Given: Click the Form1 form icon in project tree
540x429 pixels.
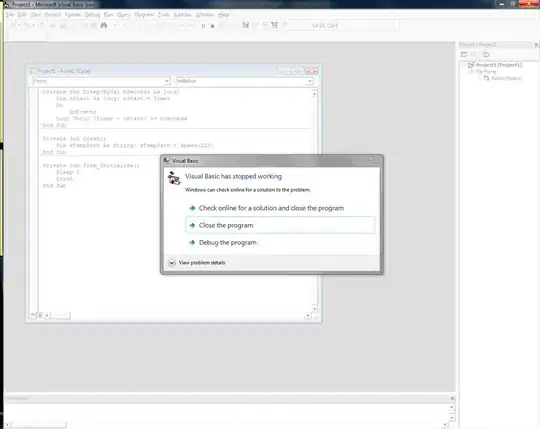Looking at the screenshot, I should (x=486, y=78).
